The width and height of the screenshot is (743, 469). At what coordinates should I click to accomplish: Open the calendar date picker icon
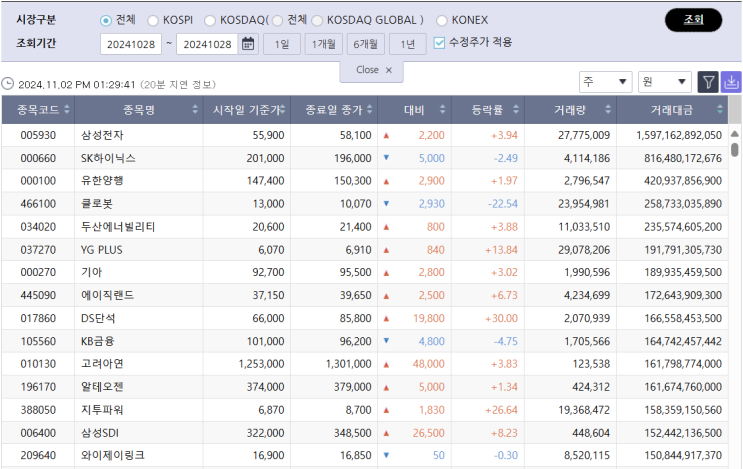[x=248, y=44]
